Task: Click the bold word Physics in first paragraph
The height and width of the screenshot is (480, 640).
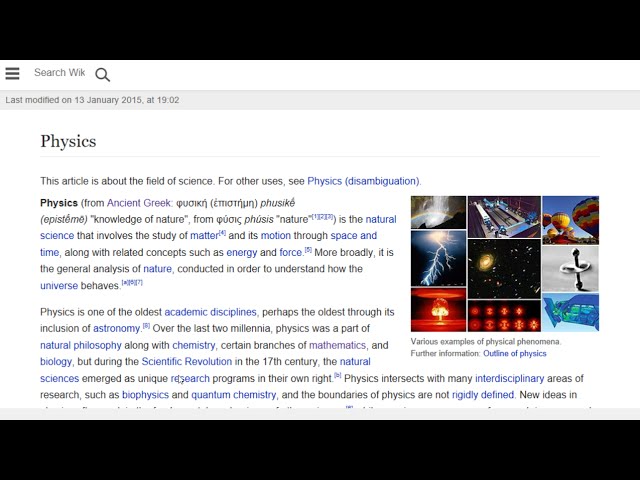Action: [59, 203]
